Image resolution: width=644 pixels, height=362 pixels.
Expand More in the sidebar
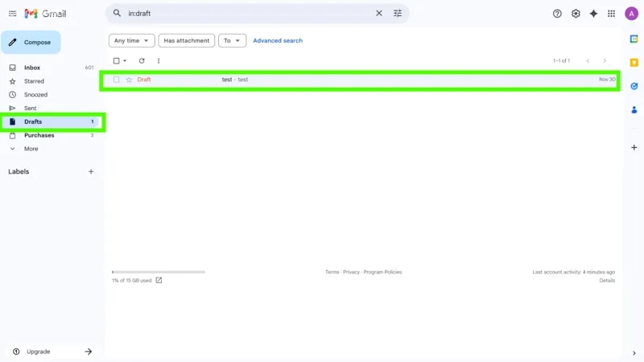pyautogui.click(x=31, y=149)
